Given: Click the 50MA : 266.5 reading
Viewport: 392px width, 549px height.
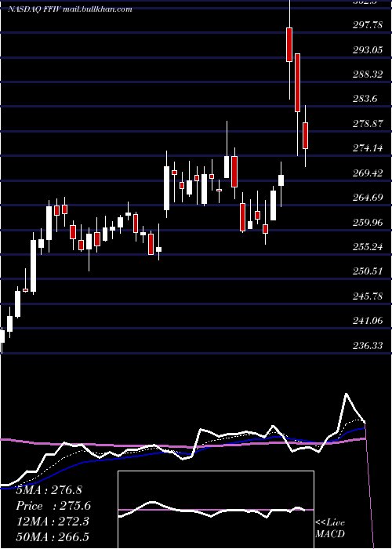Looking at the screenshot, I should pyautogui.click(x=53, y=537).
